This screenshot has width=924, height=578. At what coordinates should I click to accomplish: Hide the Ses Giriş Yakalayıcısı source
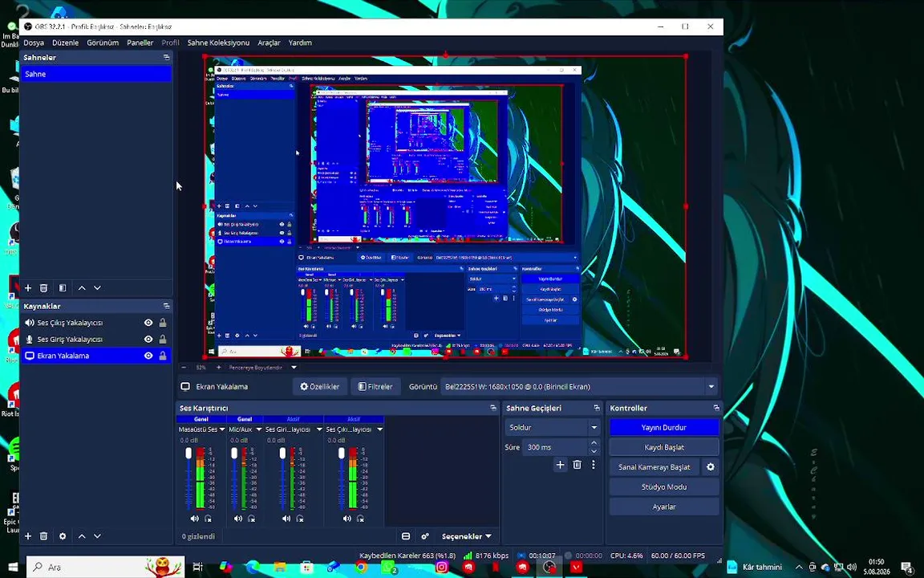point(148,339)
